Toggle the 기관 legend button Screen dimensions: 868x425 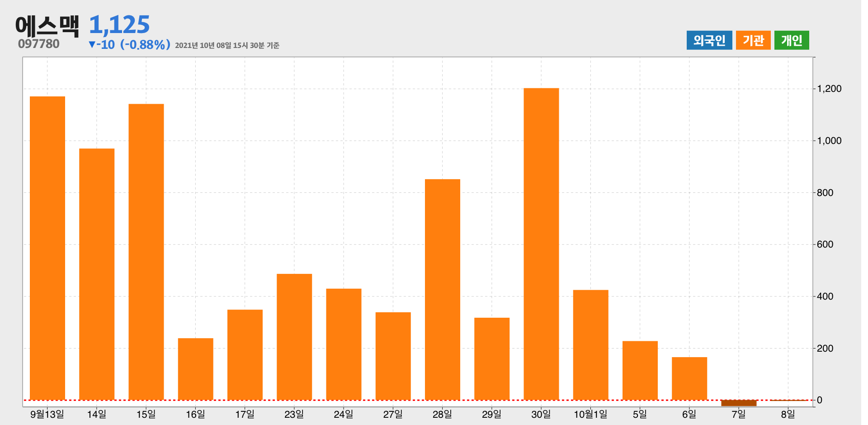(x=753, y=40)
